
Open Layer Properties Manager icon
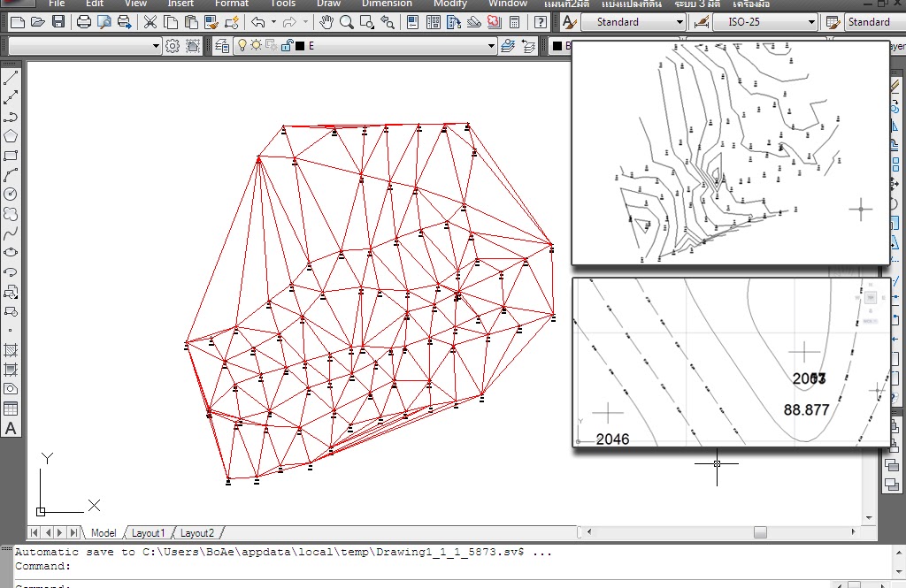click(222, 46)
